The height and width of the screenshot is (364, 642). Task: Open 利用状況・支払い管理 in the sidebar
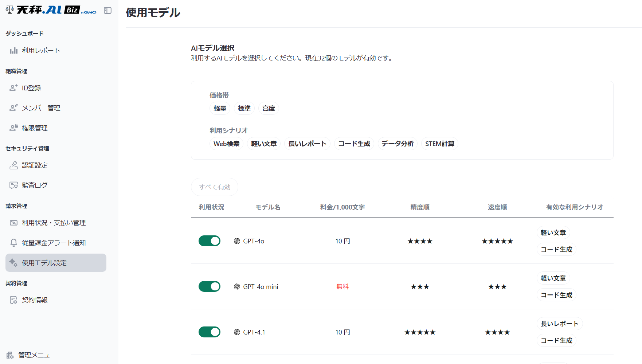pos(54,223)
